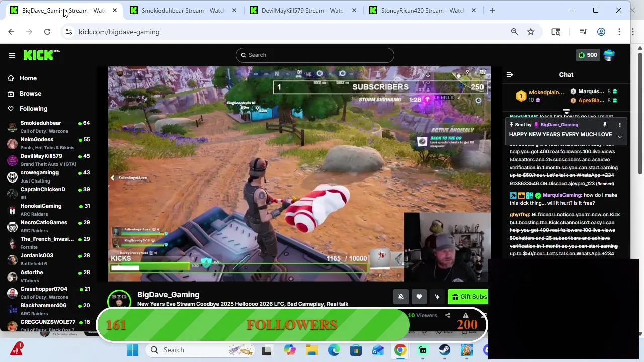Open The_French_Invasi... channel in sidebar

pos(48,243)
